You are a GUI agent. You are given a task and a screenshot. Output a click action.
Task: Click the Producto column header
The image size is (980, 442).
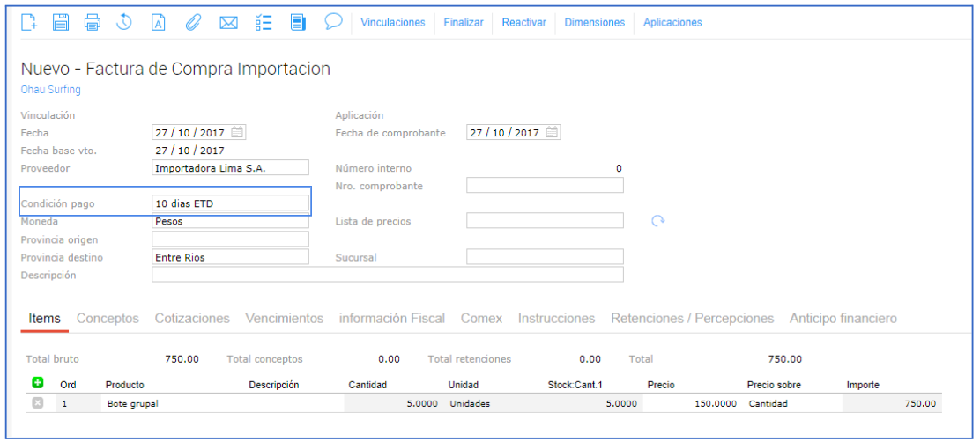pyautogui.click(x=124, y=385)
